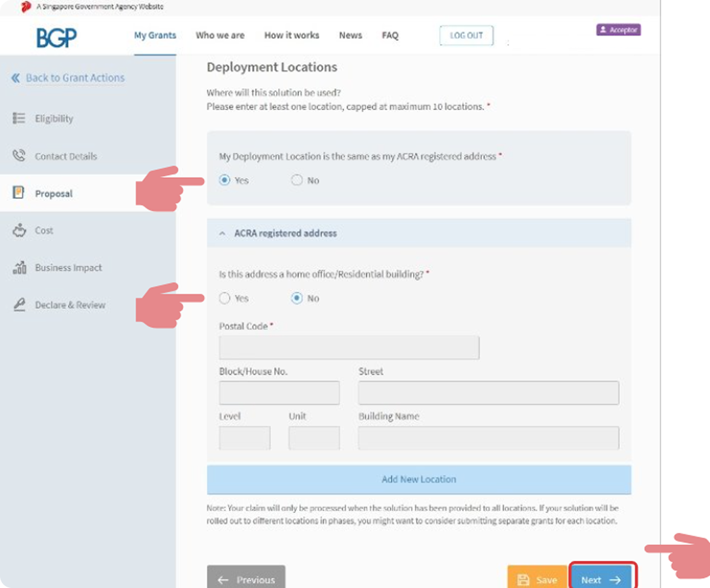Select Yes for same ACRA registered address

tap(225, 180)
